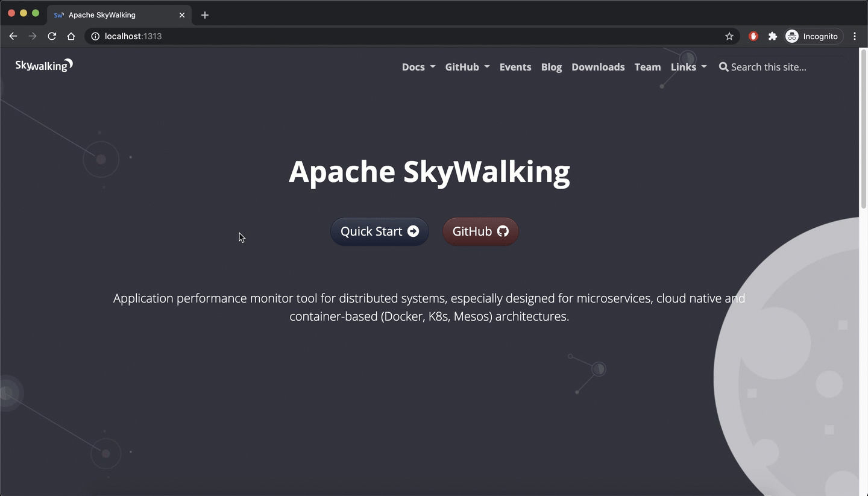This screenshot has height=496, width=868.
Task: Click the search magnifier icon in the navbar
Action: [723, 67]
